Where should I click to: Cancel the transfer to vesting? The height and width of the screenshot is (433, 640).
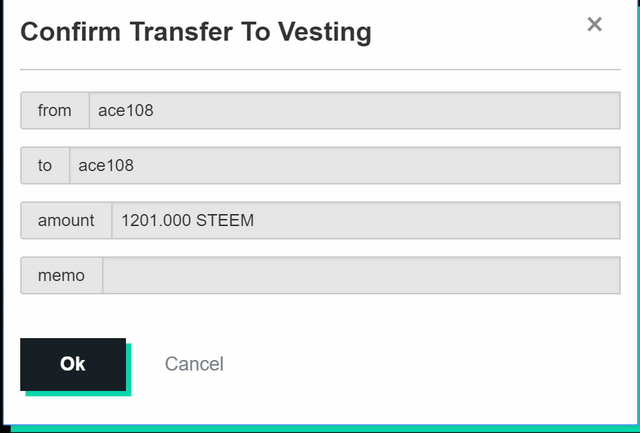(x=194, y=364)
